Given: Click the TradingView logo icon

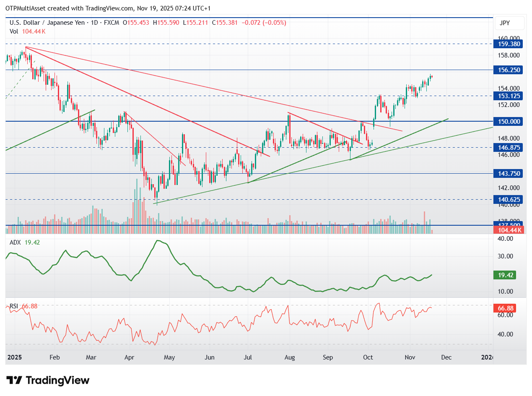Looking at the screenshot, I should point(15,380).
